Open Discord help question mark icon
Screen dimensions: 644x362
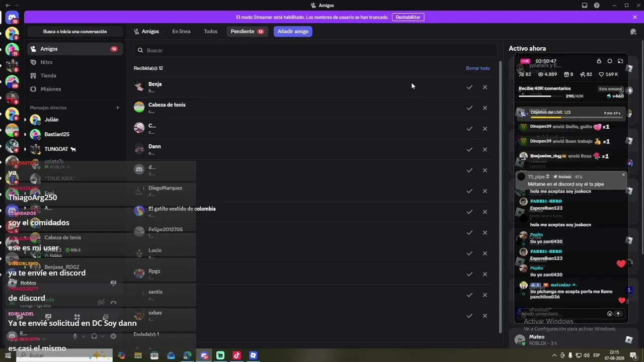597,6
